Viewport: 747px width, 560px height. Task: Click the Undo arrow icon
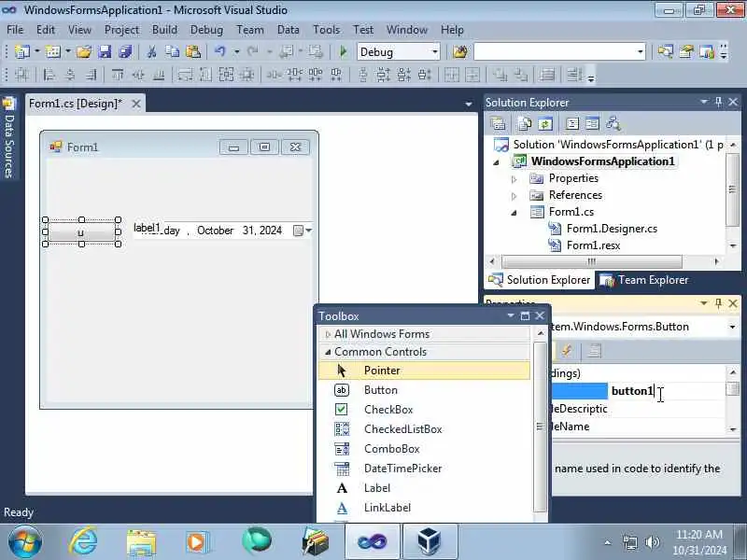coord(219,51)
